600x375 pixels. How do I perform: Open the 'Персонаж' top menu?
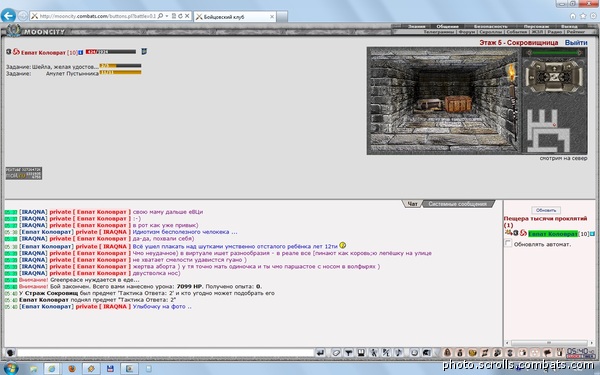tap(536, 26)
